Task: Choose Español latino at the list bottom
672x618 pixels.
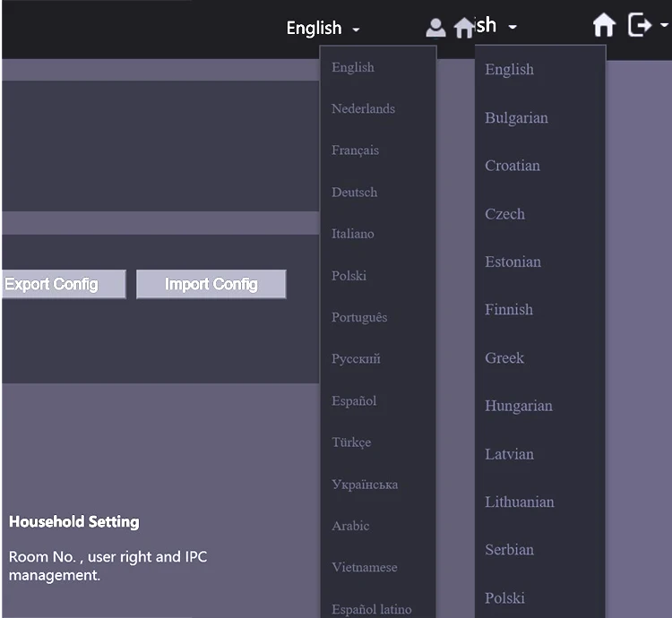Action: click(371, 609)
